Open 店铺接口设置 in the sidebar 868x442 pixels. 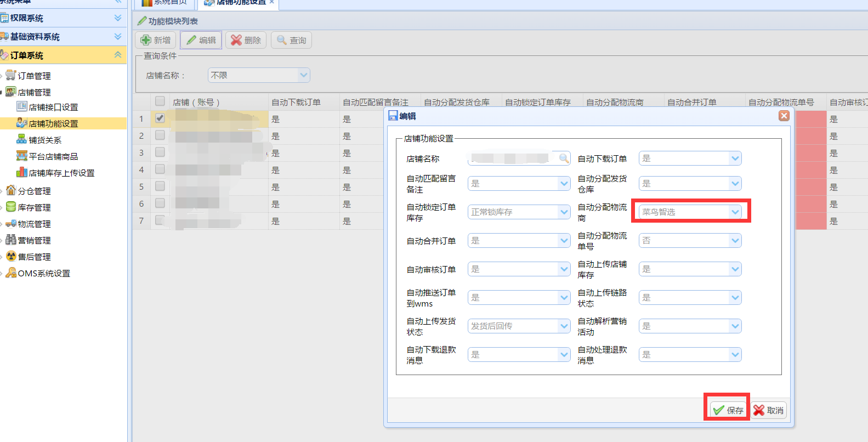pos(53,107)
